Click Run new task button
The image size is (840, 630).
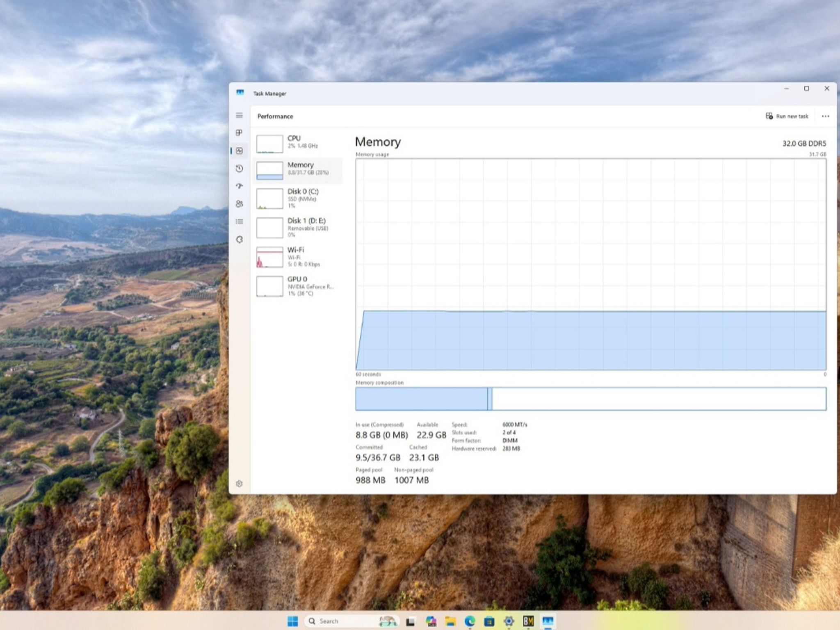[x=787, y=116]
